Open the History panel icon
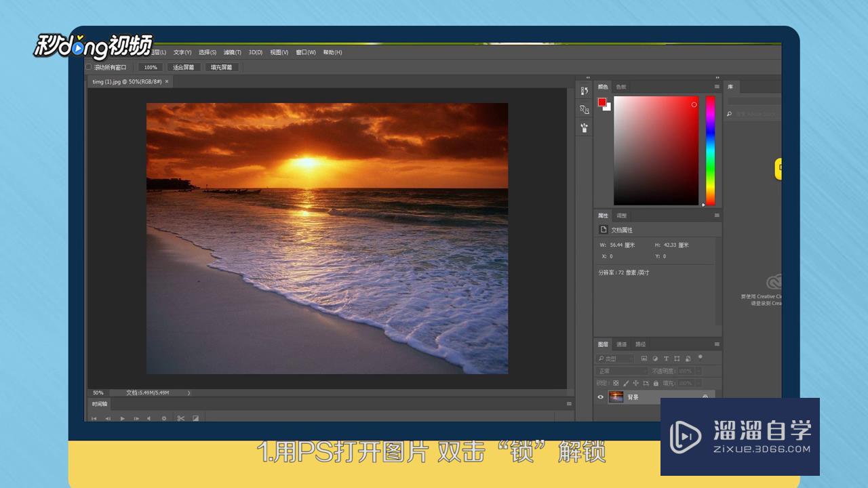Image resolution: width=868 pixels, height=488 pixels. coord(584,91)
